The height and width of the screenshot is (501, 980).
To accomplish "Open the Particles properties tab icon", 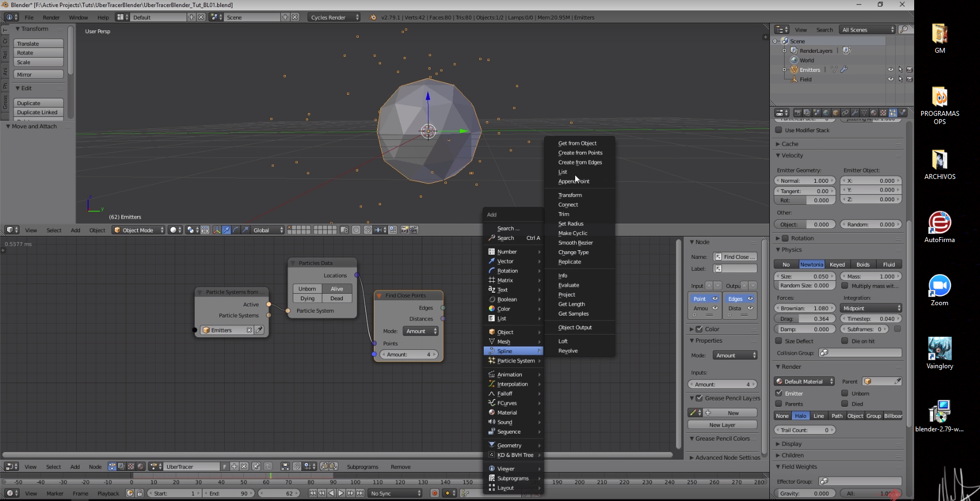I will coord(893,113).
